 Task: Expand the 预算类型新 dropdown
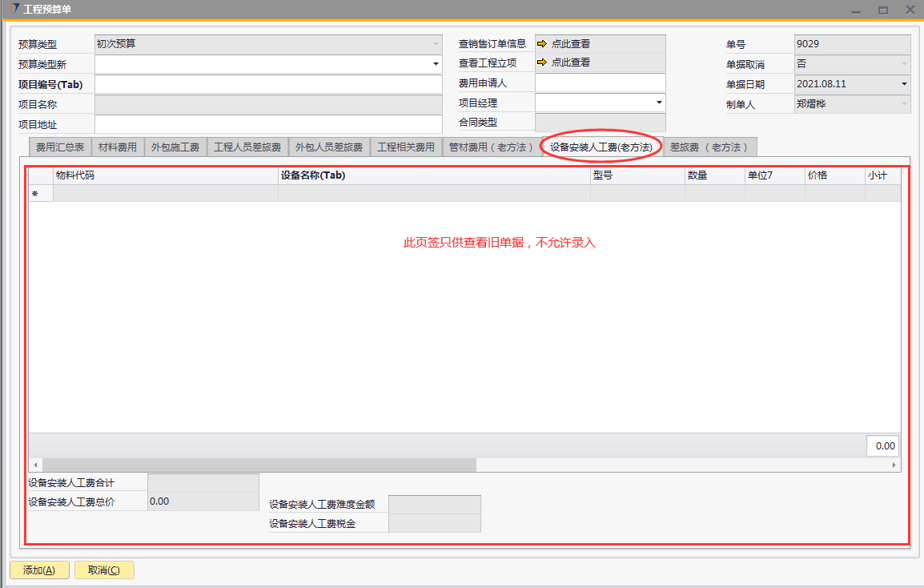(436, 64)
